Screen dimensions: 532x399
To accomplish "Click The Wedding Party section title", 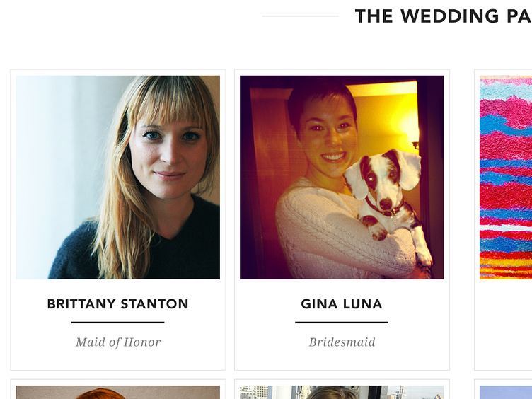I will tap(443, 16).
